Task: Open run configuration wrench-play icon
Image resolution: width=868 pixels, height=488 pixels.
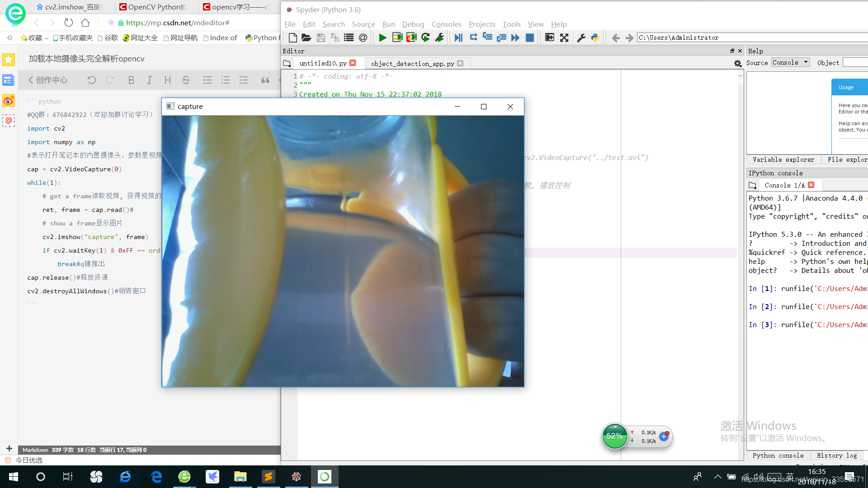Action: point(439,38)
